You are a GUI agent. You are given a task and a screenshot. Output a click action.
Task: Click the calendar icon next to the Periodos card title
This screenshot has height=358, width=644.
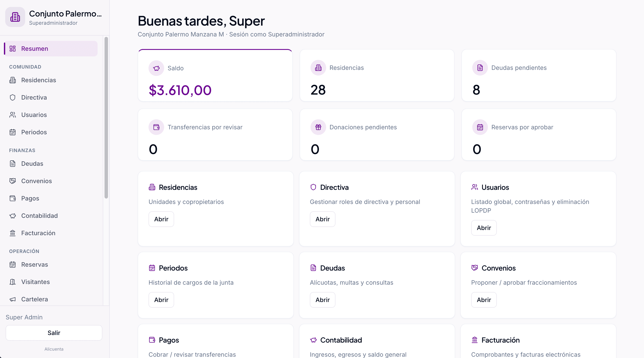coord(152,268)
